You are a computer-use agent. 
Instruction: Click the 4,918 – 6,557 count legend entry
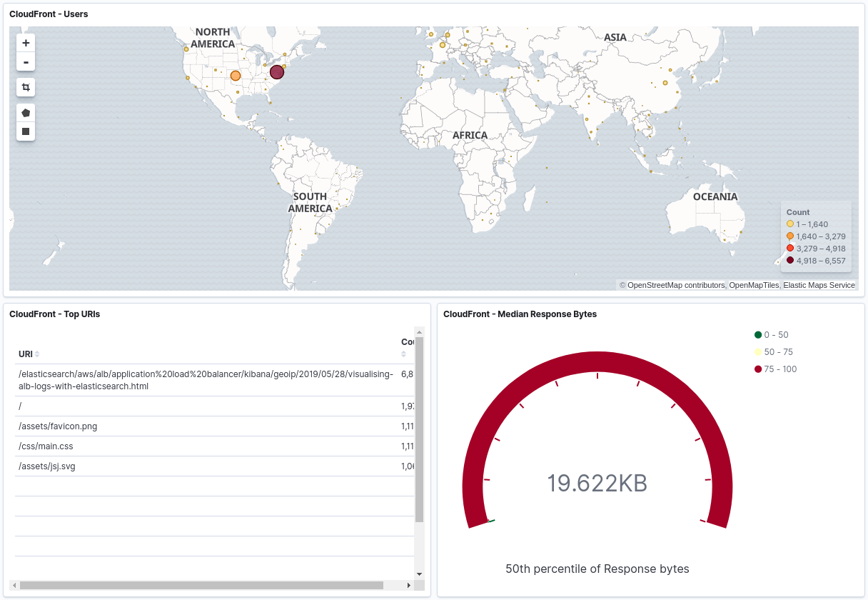click(x=816, y=261)
